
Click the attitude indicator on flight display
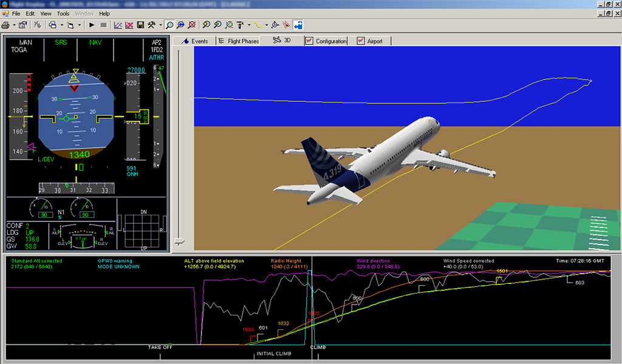75,115
